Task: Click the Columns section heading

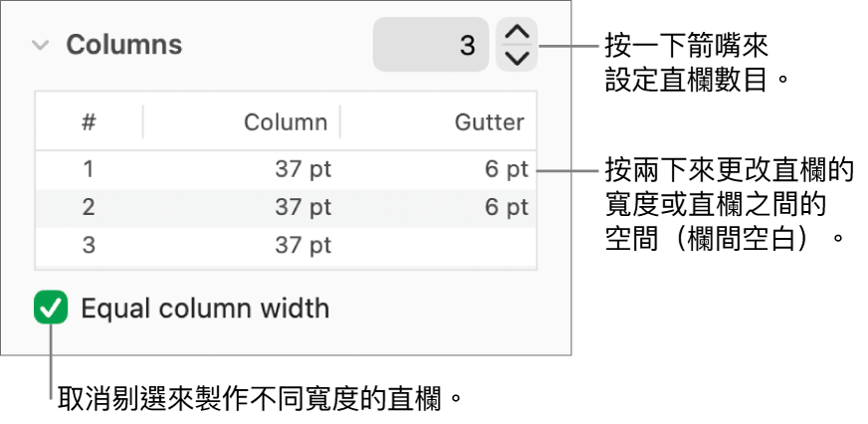Action: (x=123, y=45)
